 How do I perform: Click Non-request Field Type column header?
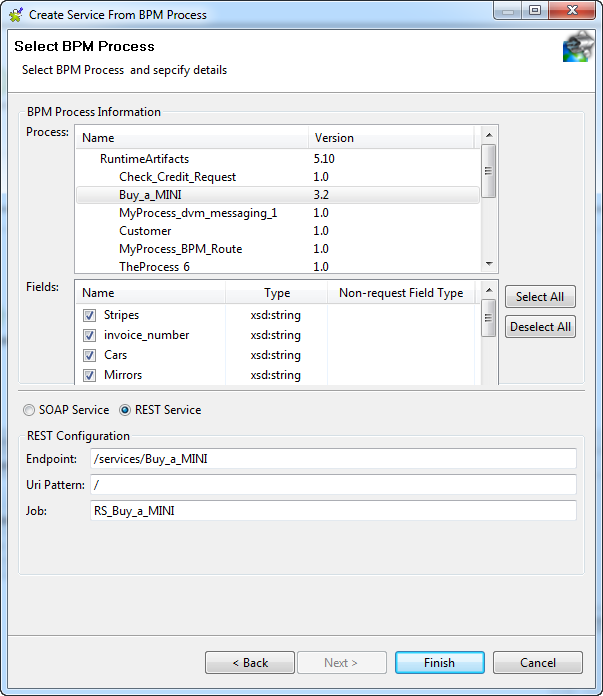pos(401,293)
